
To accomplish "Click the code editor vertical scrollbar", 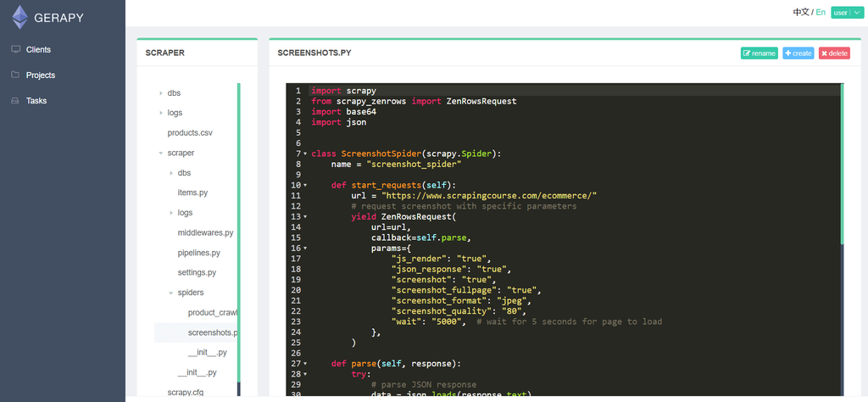I will pos(842,164).
